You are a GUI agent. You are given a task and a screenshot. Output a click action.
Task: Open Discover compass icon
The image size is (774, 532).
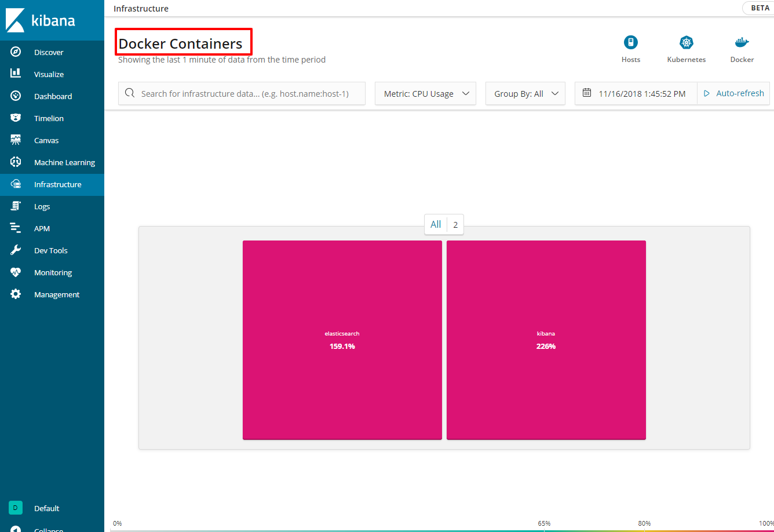pos(16,52)
